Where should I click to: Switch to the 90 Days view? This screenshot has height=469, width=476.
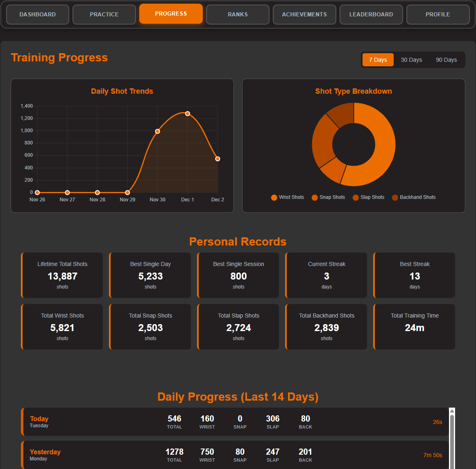tap(446, 59)
